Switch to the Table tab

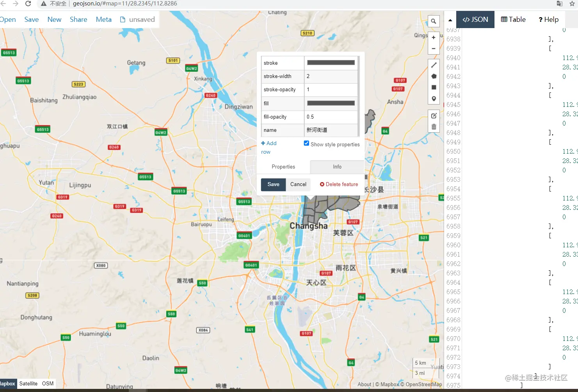[x=513, y=20]
